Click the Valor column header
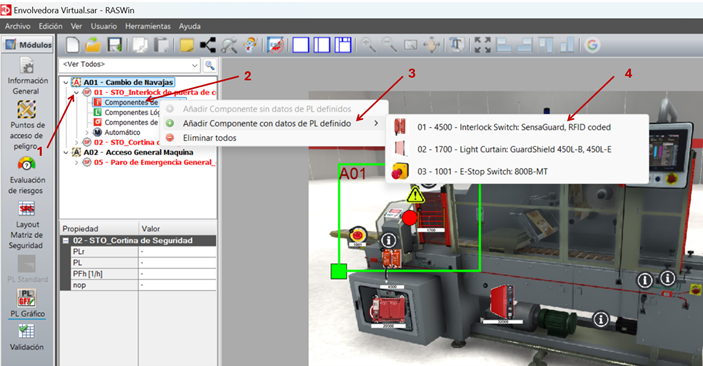The height and width of the screenshot is (366, 703). pyautogui.click(x=178, y=229)
